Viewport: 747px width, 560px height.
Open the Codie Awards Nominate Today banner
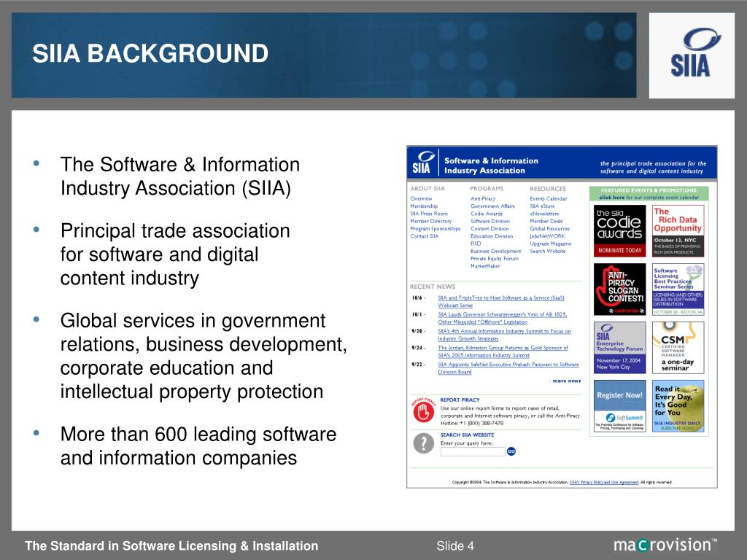pyautogui.click(x=620, y=231)
